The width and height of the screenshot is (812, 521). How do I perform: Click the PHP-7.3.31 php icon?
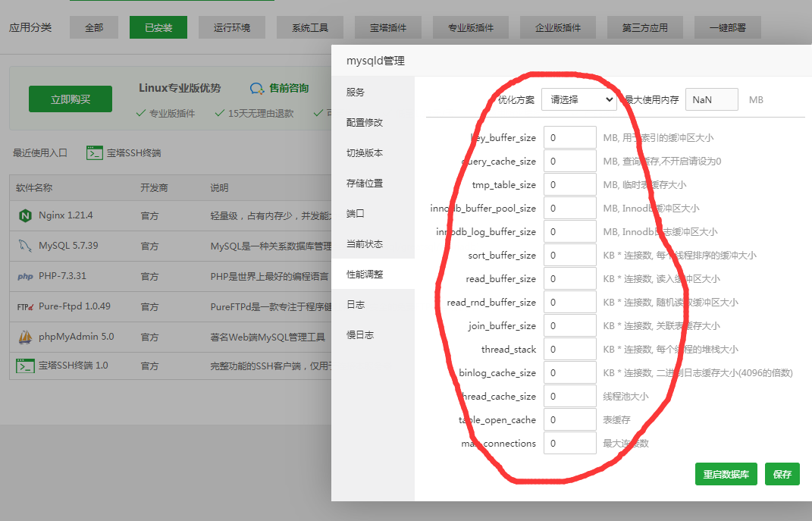click(x=25, y=276)
